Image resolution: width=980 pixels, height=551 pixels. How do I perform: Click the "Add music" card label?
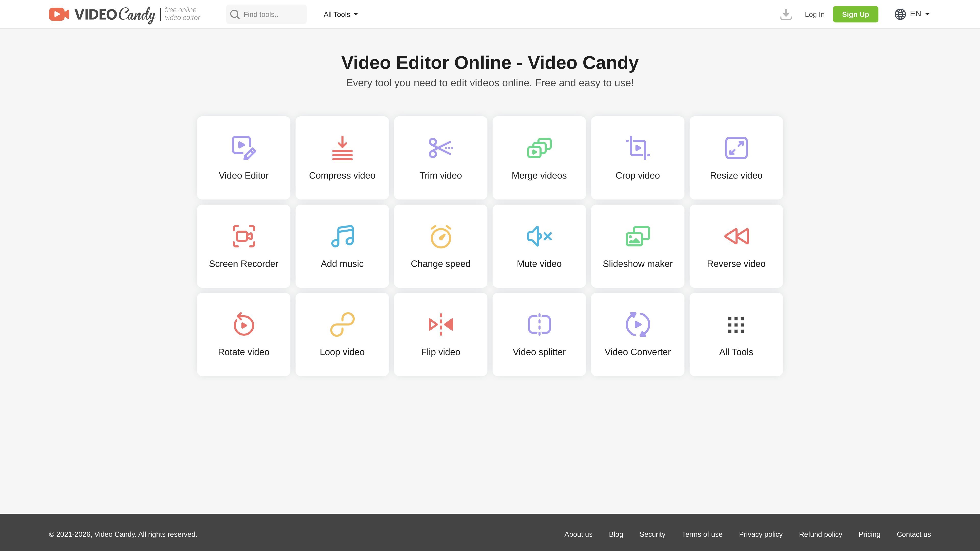(342, 264)
